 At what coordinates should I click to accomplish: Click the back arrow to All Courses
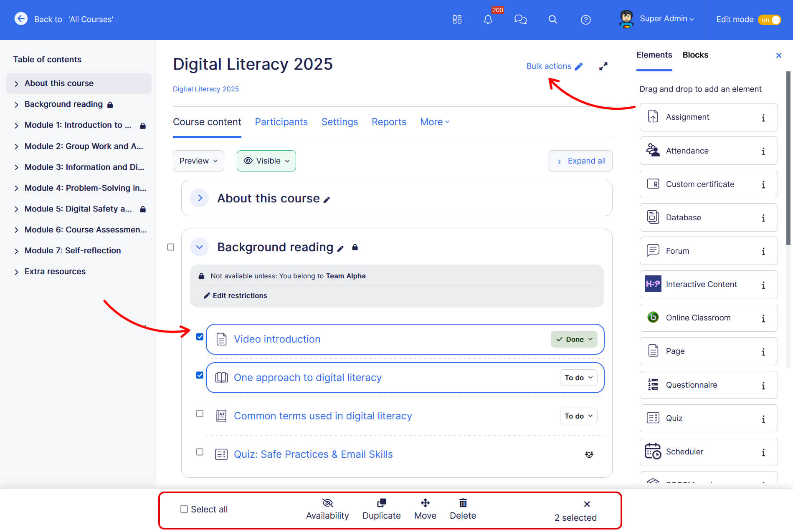[21, 19]
